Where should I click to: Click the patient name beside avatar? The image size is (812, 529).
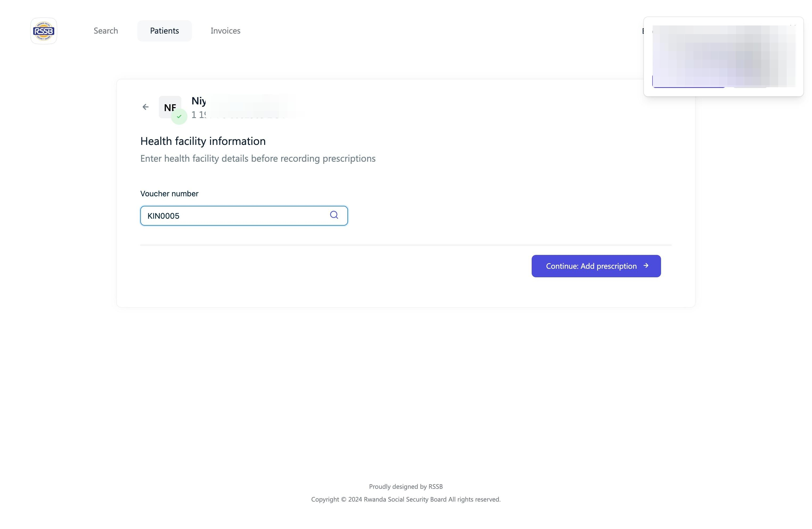[x=199, y=101]
